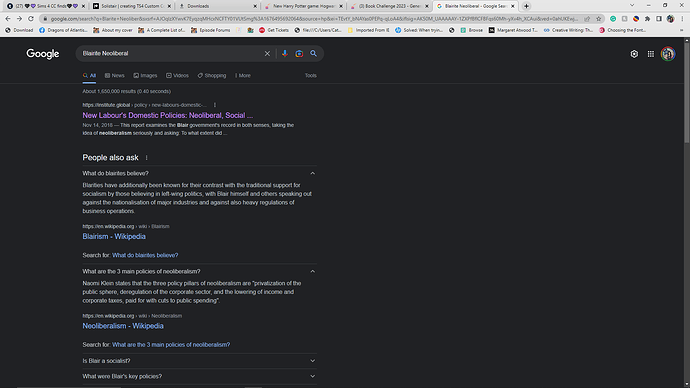Viewport: 690px width, 388px height.
Task: Switch to Sims 4 CC finds tab
Action: pos(45,6)
